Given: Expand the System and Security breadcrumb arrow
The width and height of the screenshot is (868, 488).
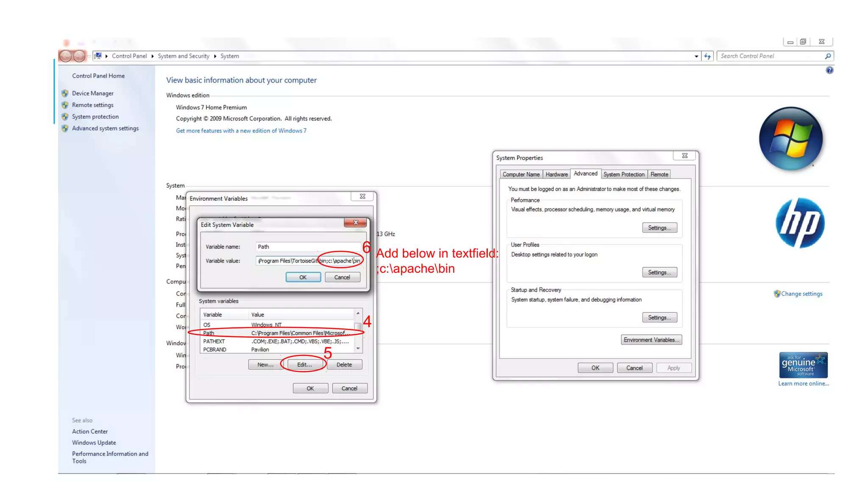Looking at the screenshot, I should [215, 56].
